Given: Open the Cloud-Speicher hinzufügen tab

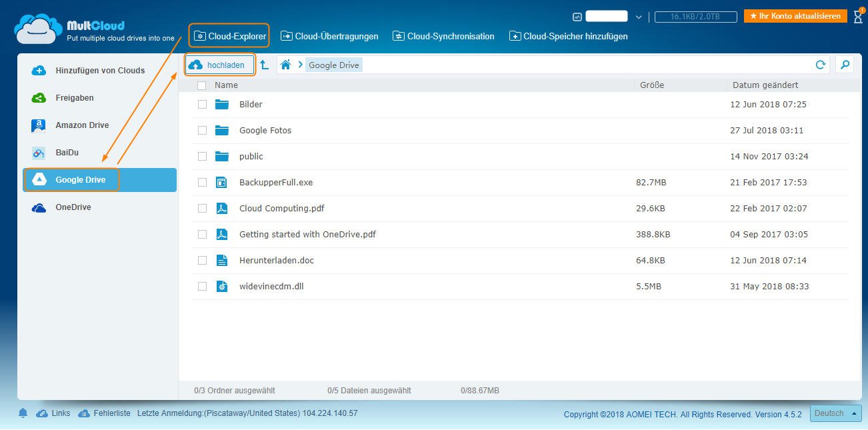Looking at the screenshot, I should tap(569, 36).
